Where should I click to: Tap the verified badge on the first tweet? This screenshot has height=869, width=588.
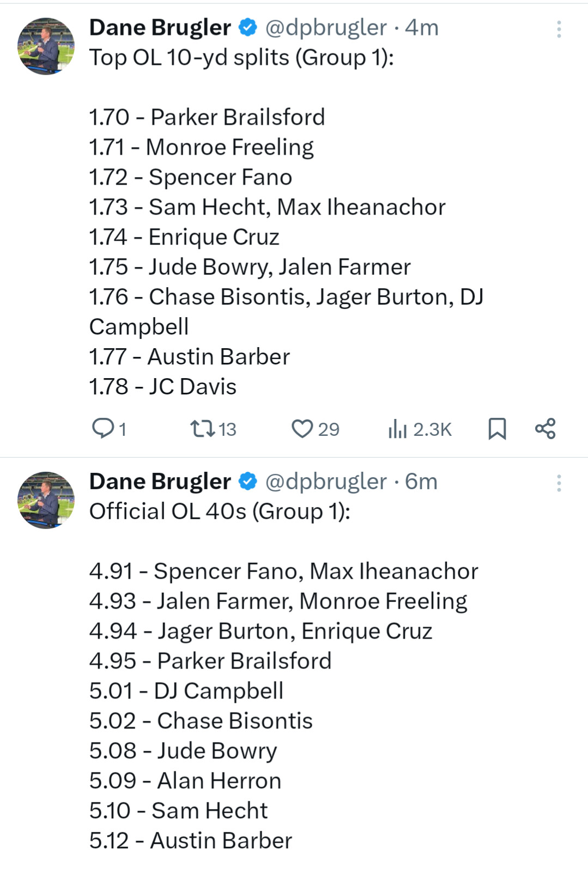point(248,28)
